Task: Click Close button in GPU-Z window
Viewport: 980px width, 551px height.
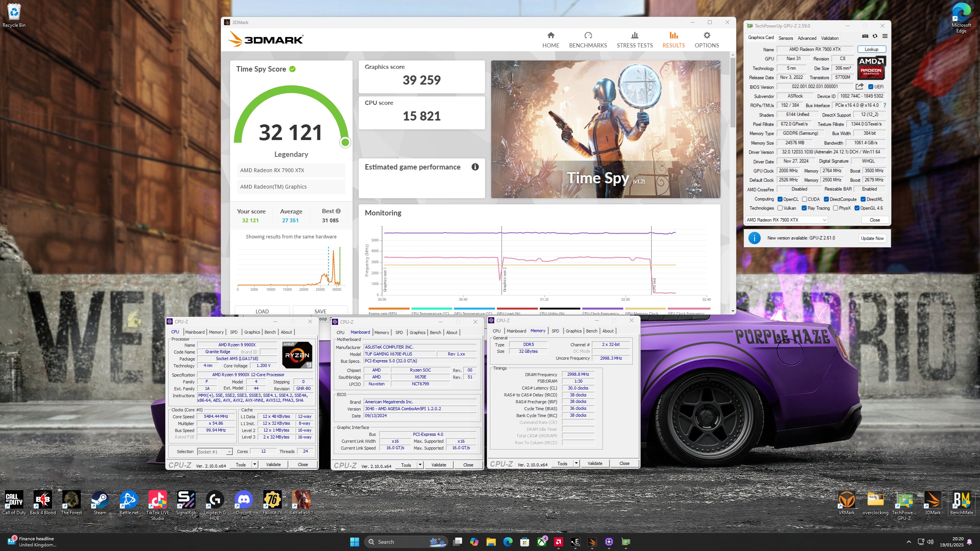Action: coord(875,220)
